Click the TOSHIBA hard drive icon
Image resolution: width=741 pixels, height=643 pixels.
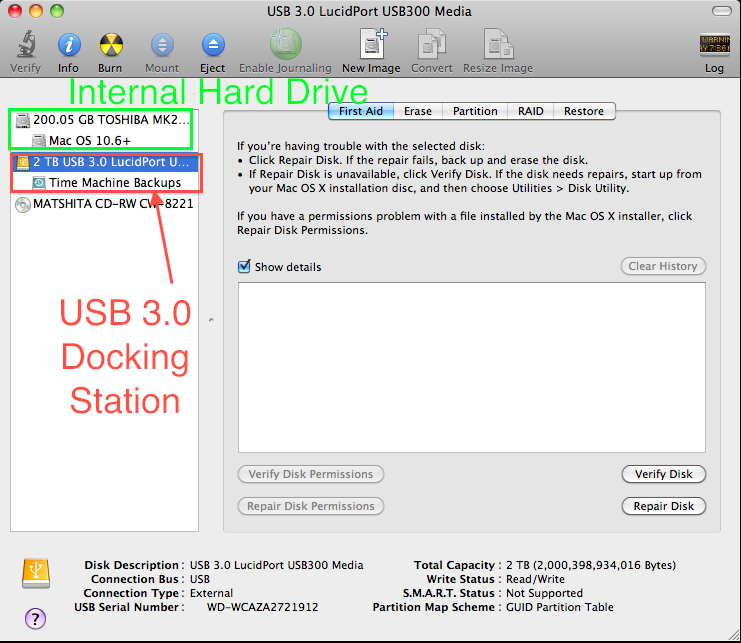pyautogui.click(x=23, y=120)
